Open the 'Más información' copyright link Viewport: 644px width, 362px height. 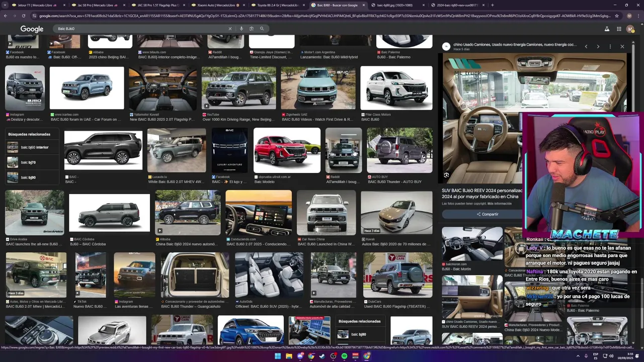click(x=499, y=204)
